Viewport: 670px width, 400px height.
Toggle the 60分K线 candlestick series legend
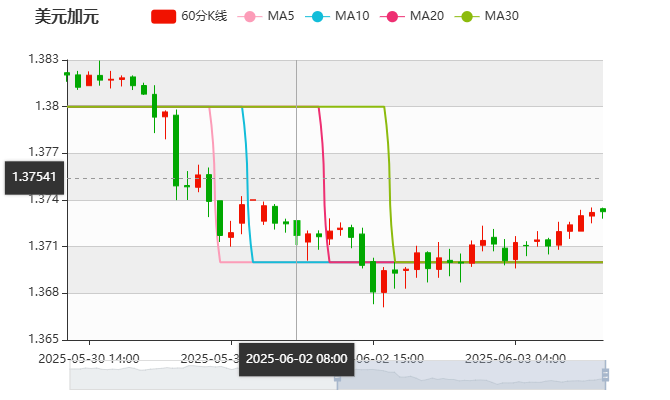(189, 16)
